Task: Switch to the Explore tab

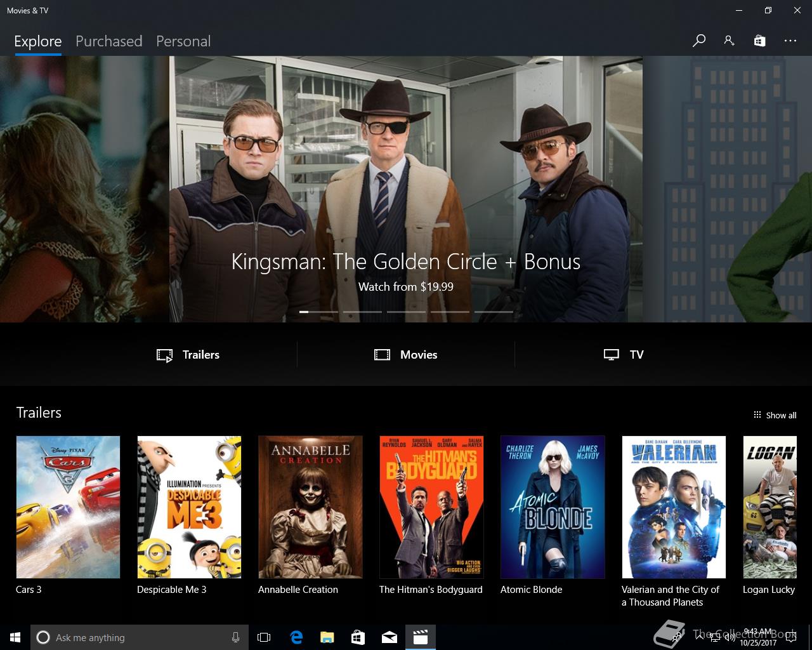Action: pos(38,41)
